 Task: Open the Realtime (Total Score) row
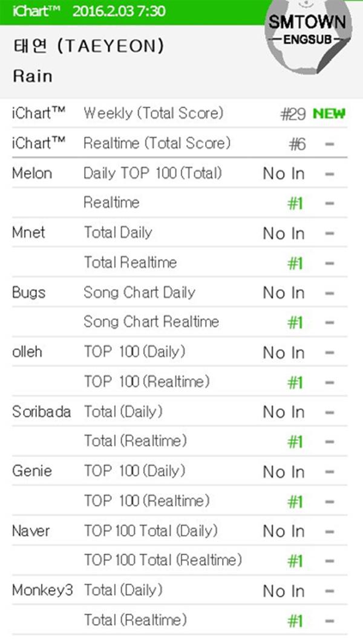tap(157, 143)
